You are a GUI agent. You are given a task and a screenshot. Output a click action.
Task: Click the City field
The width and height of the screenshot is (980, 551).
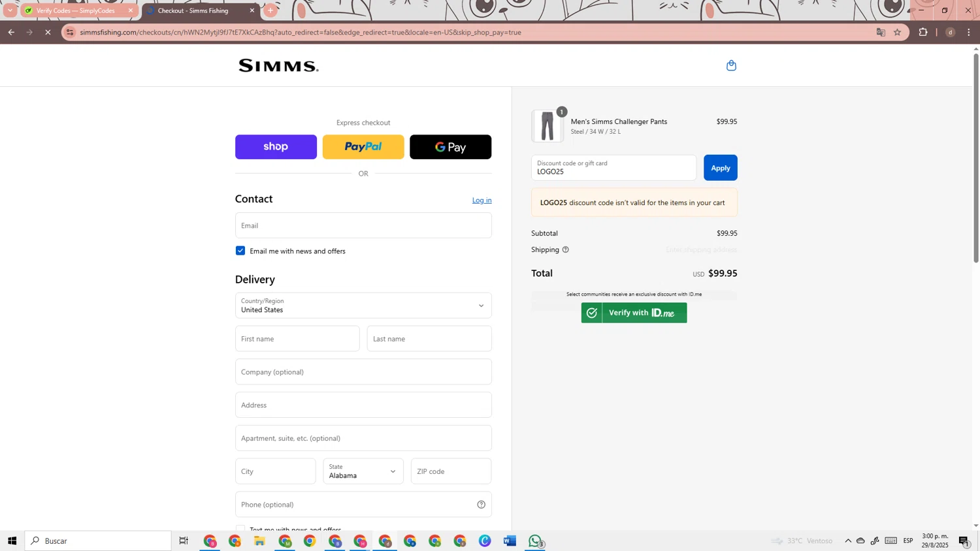[x=275, y=471]
